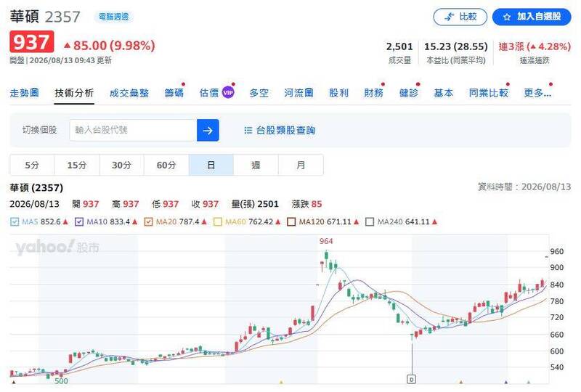
Task: Select the 15分 interval
Action: click(x=77, y=165)
